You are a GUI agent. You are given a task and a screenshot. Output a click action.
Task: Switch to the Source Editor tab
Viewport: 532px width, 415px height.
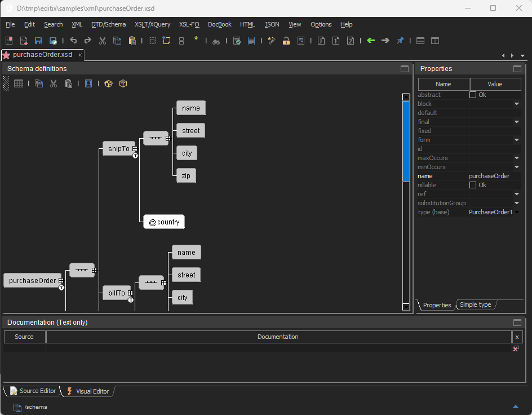coord(33,391)
